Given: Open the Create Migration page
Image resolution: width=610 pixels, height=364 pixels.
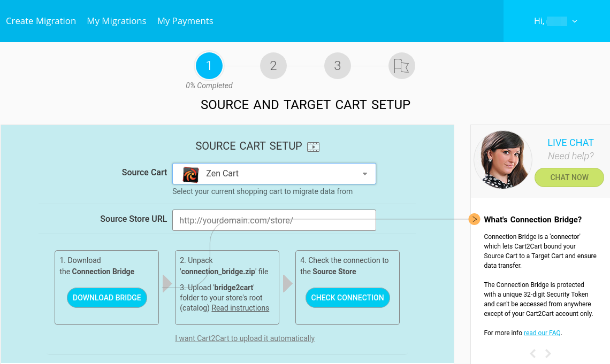Looking at the screenshot, I should (x=41, y=21).
